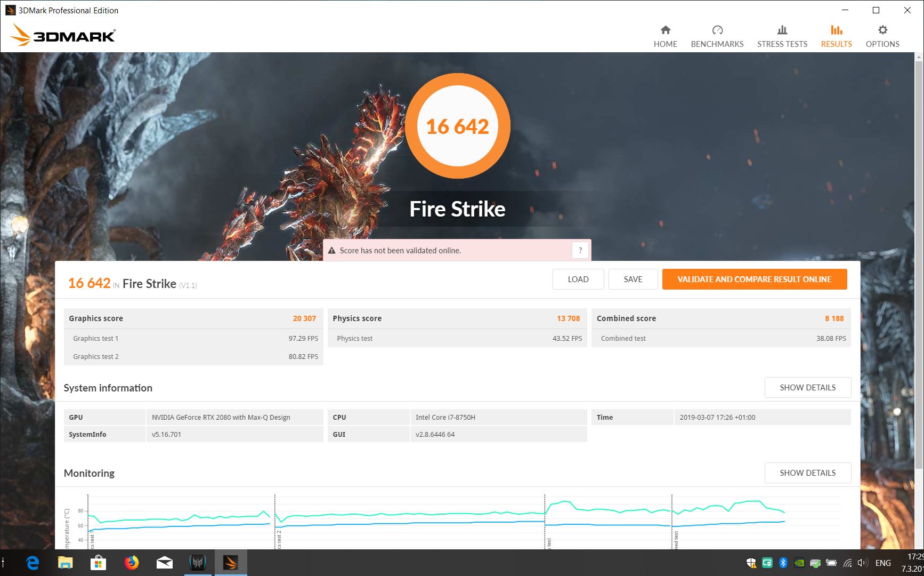Click the question mark help button
The width and height of the screenshot is (924, 576).
(580, 250)
